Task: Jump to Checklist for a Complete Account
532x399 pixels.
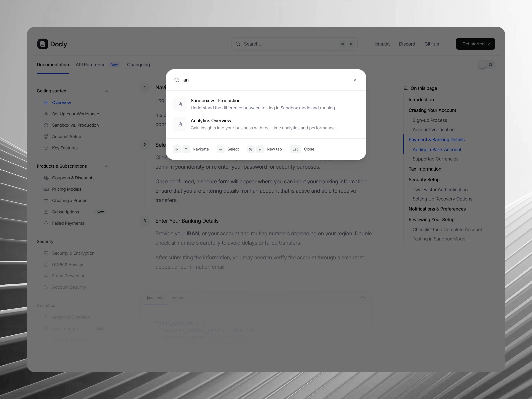Action: click(447, 230)
